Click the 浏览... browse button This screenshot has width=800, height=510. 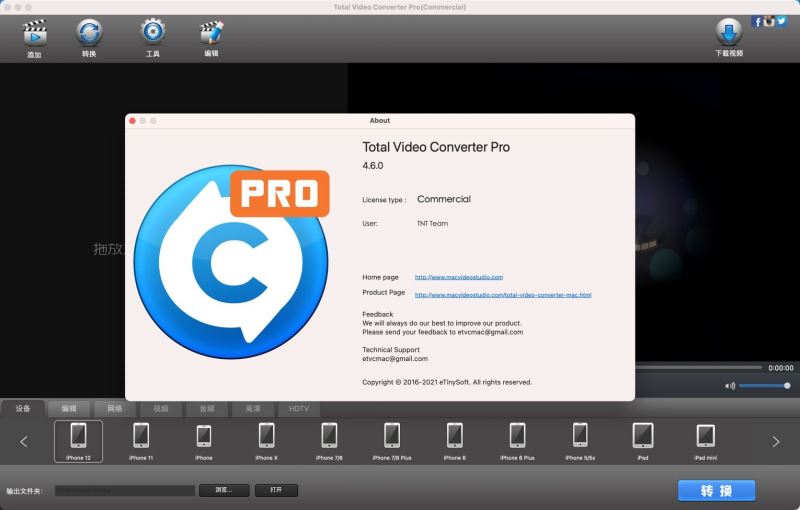pos(224,490)
